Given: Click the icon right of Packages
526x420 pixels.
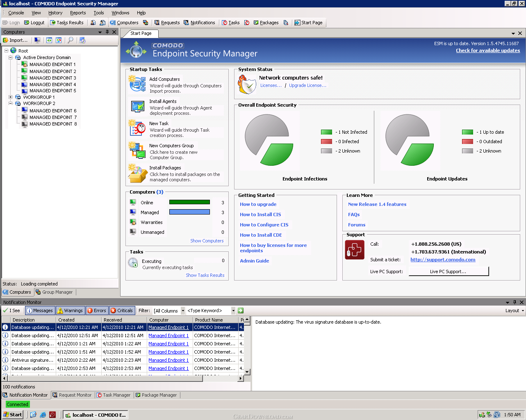Looking at the screenshot, I should coord(286,23).
